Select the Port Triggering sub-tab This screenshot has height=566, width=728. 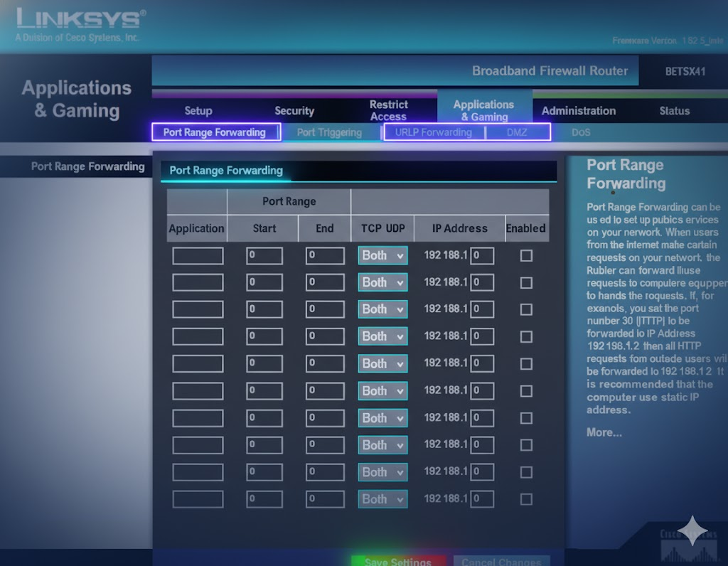329,132
